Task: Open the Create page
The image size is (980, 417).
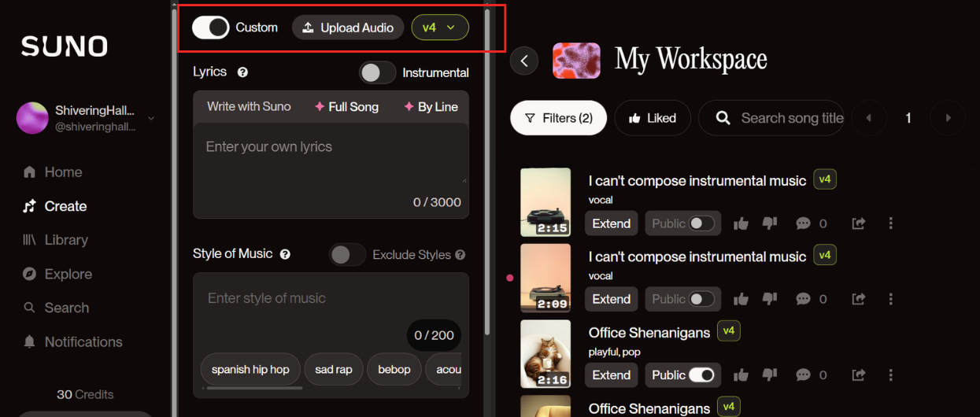Action: point(54,206)
